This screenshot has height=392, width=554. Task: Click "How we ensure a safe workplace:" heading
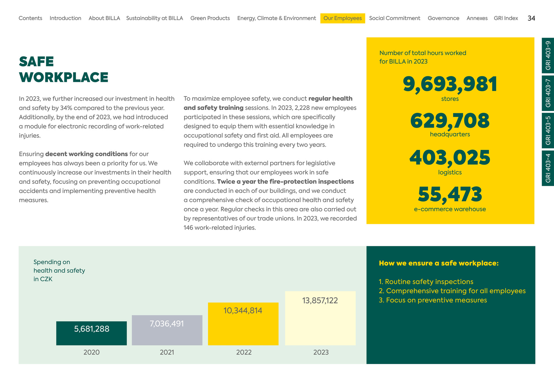point(439,263)
